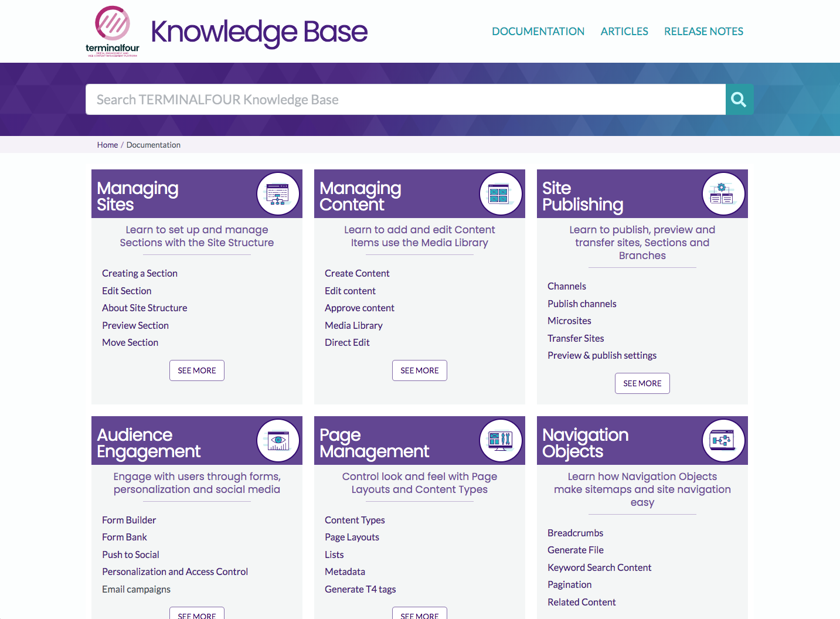Click inside the Knowledge Base search field
This screenshot has height=619, width=840.
404,99
